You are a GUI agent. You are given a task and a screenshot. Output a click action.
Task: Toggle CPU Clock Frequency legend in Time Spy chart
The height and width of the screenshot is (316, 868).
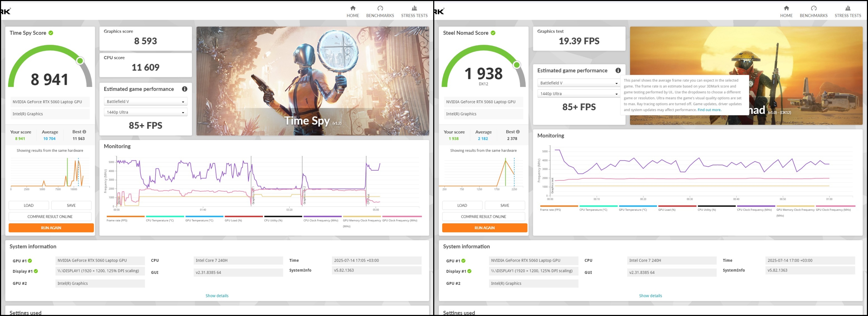pyautogui.click(x=320, y=220)
